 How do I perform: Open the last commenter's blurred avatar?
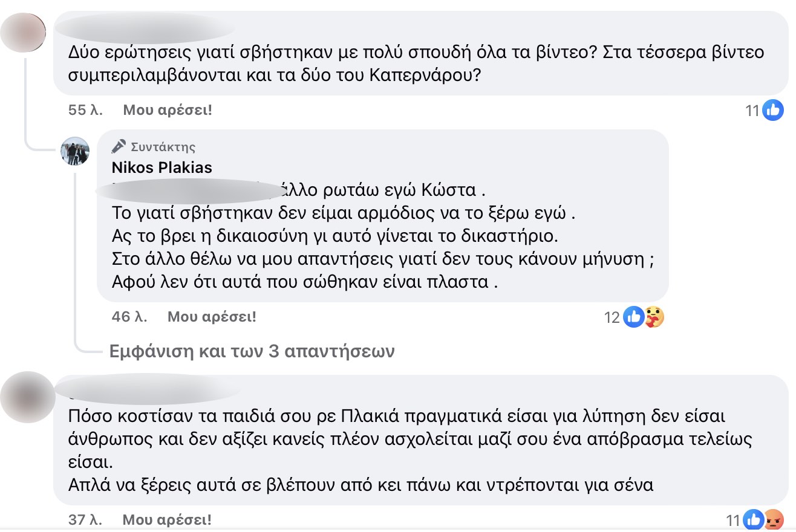pyautogui.click(x=28, y=397)
